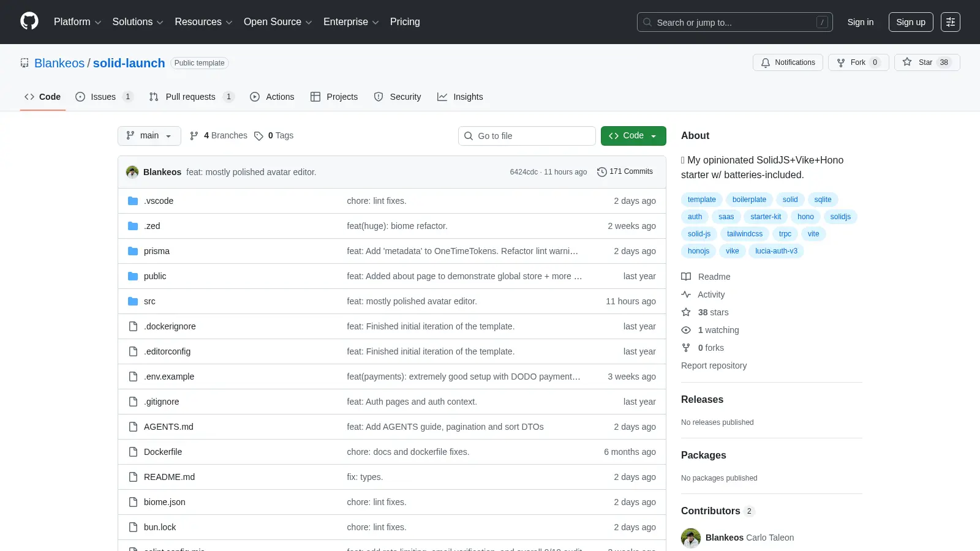This screenshot has width=980, height=551.
Task: Switch to the Security tab
Action: tap(398, 97)
